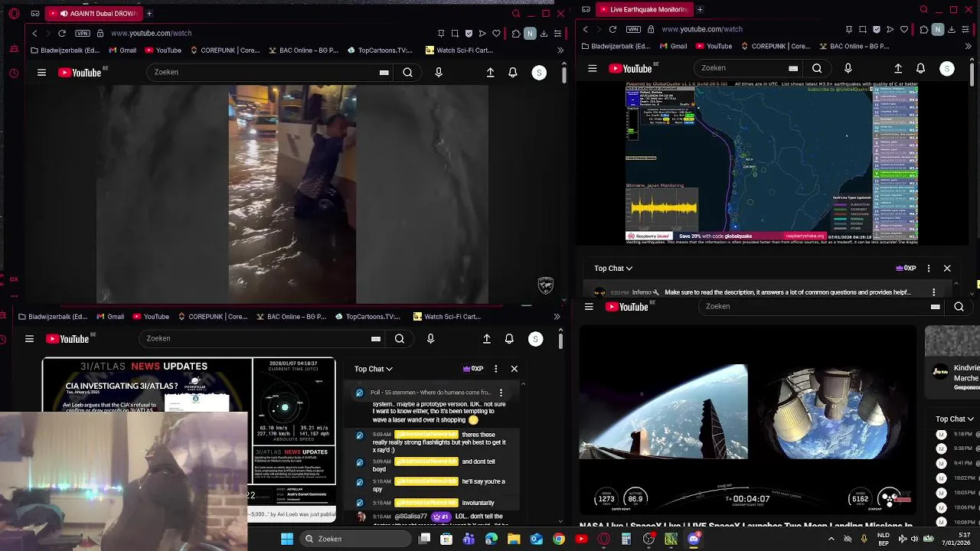Image resolution: width=980 pixels, height=551 pixels.
Task: Expand the bookmarks overflow chevron in the Dubai window
Action: (x=560, y=51)
